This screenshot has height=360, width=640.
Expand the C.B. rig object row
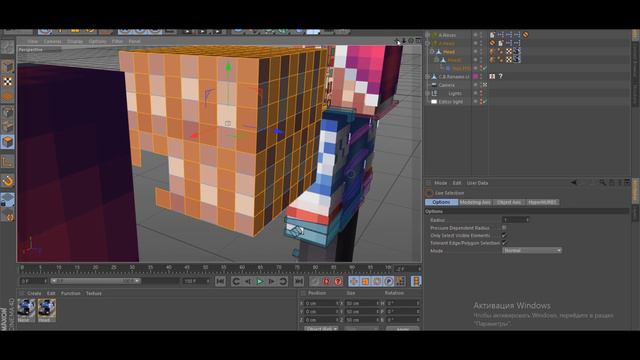click(x=427, y=77)
